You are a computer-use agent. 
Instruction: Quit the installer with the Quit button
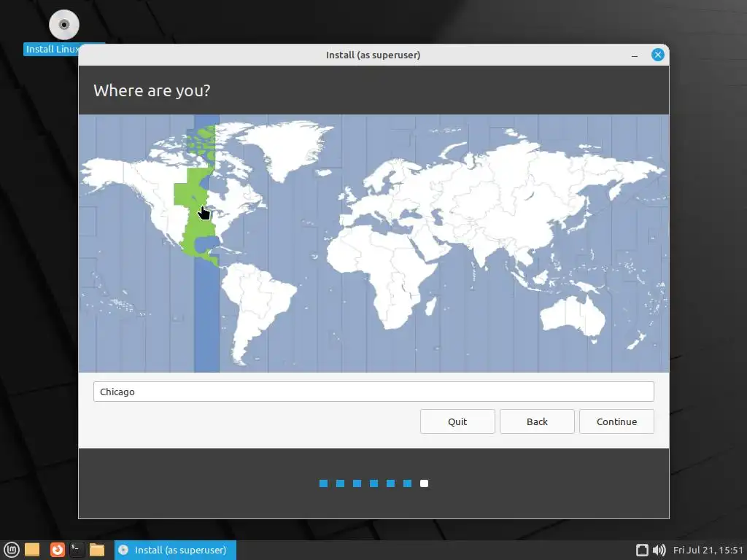tap(457, 421)
